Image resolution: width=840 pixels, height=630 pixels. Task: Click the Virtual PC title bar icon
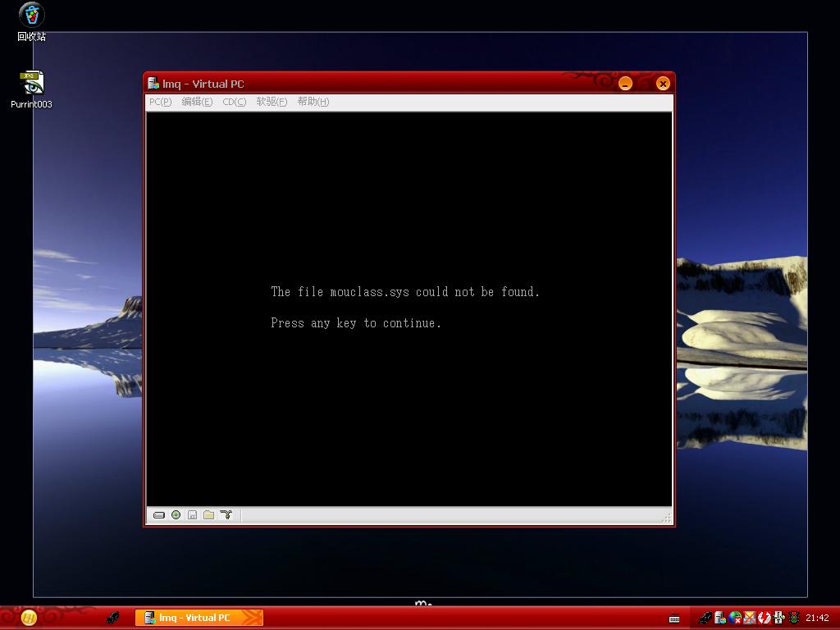tap(153, 83)
